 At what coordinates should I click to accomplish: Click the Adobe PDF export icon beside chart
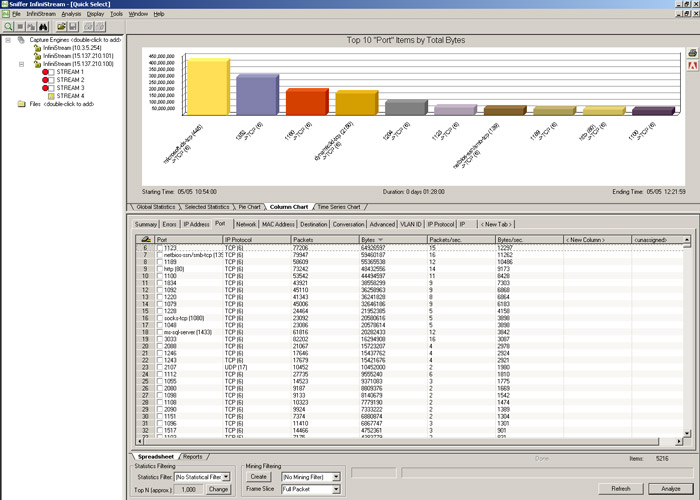pos(692,66)
